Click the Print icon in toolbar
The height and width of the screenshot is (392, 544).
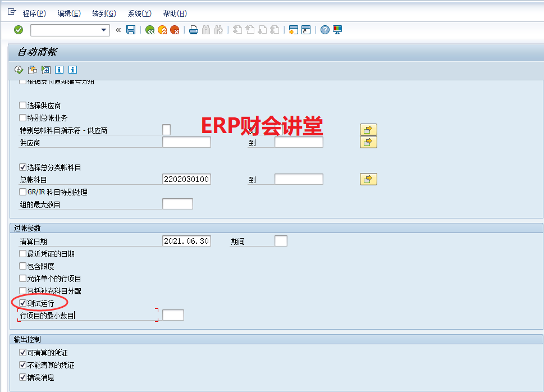[193, 30]
